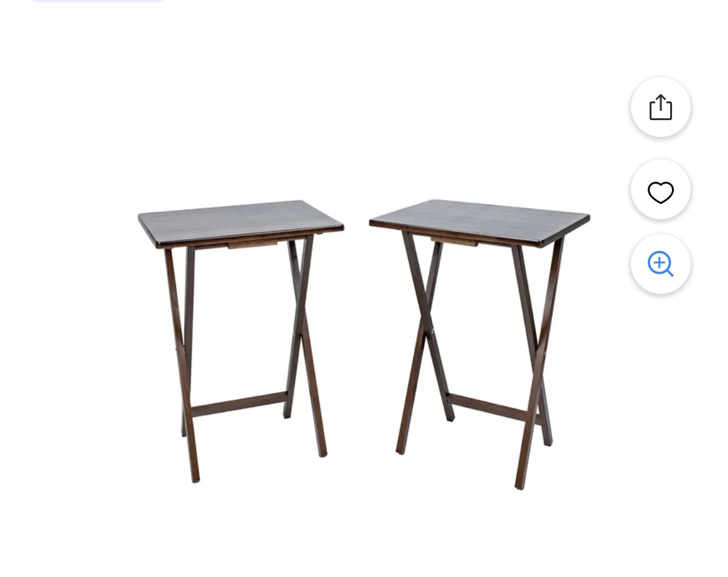Click the brass hinge on right table legs

[x=433, y=331]
